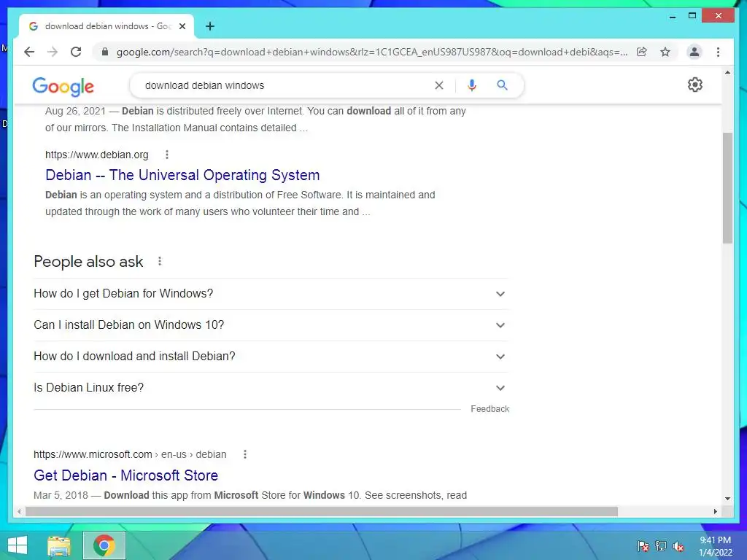This screenshot has height=560, width=747.
Task: Expand 'How do I download and install Debian?'
Action: (x=271, y=357)
